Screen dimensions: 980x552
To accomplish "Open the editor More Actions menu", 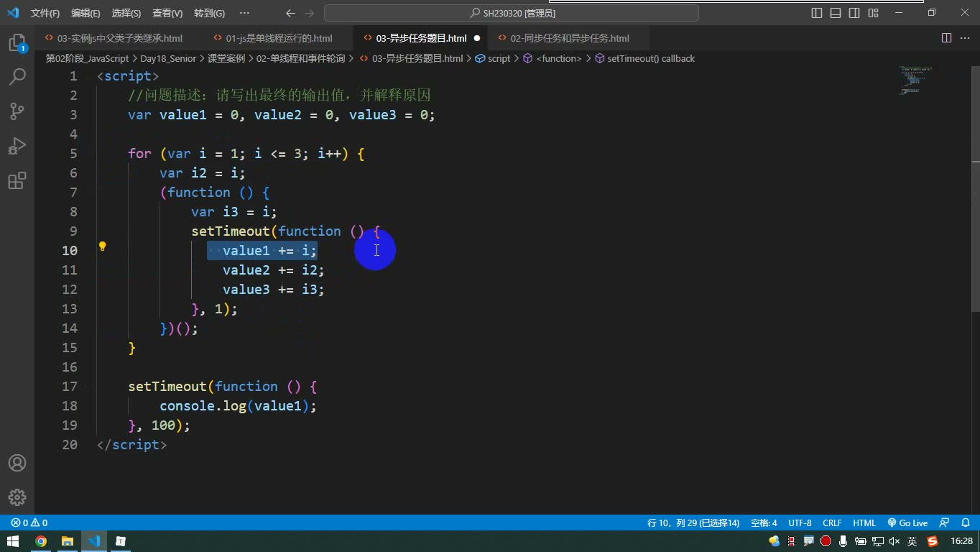I will pos(965,38).
